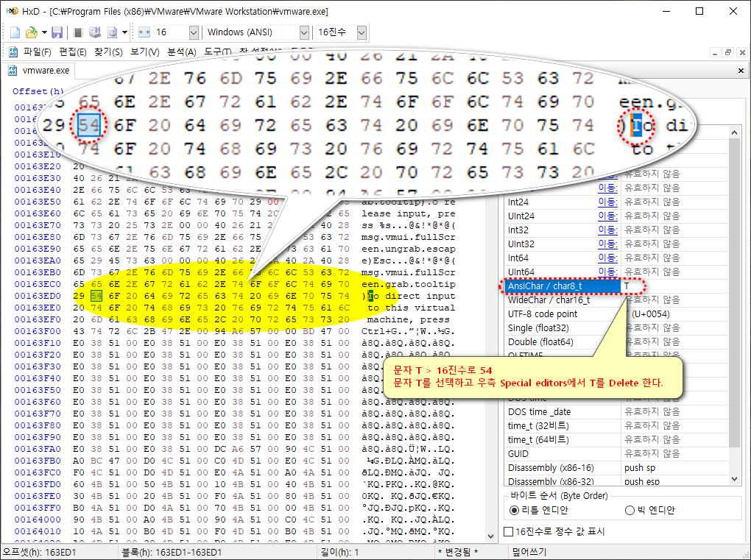
Task: Open the Windows (ANSI) charset dropdown
Action: pyautogui.click(x=303, y=32)
